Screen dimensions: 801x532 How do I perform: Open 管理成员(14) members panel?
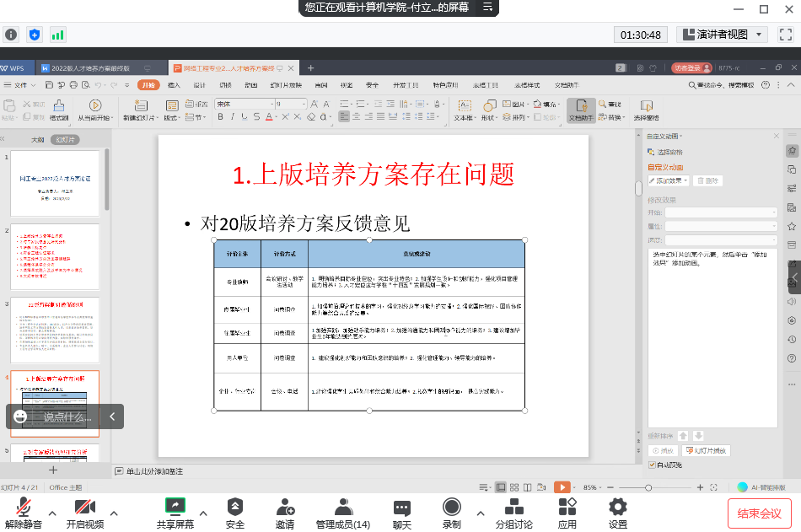click(342, 507)
